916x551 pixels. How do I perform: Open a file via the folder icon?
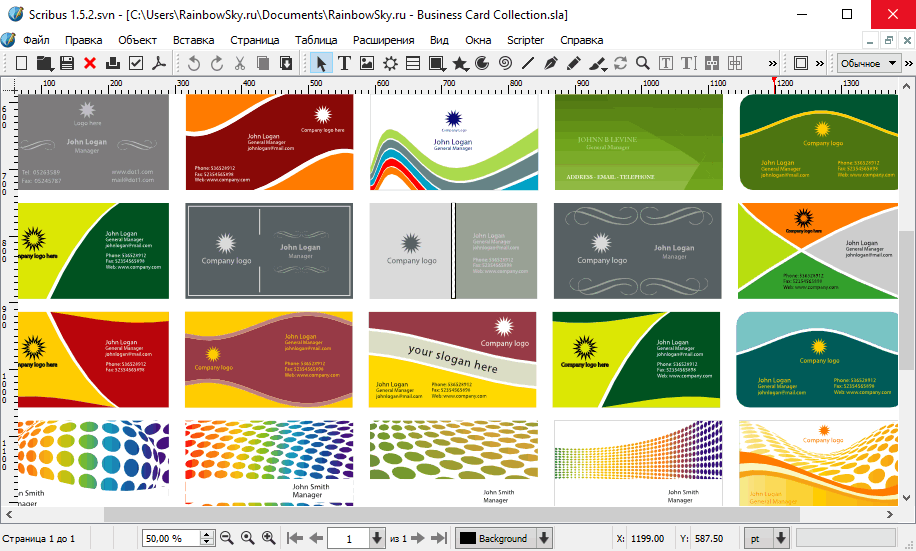44,63
